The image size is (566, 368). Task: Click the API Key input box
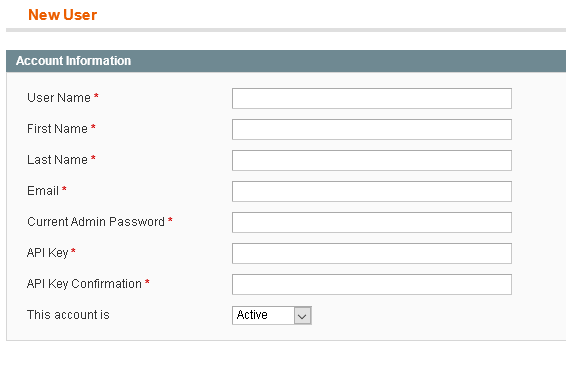pyautogui.click(x=372, y=254)
